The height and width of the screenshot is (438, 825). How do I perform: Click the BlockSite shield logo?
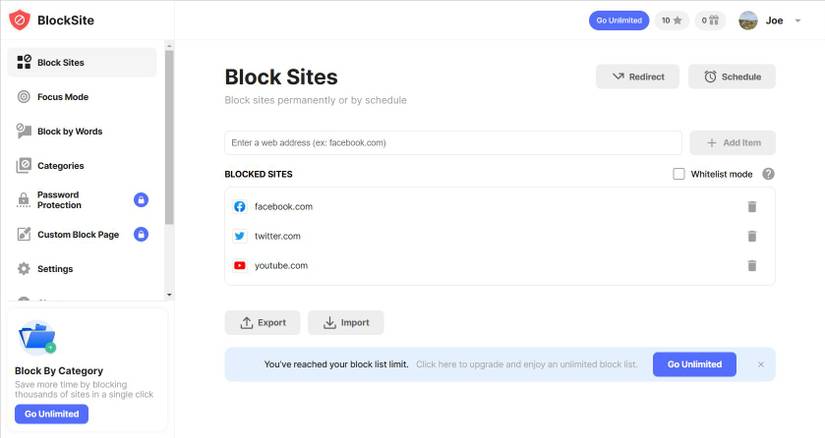click(x=19, y=20)
